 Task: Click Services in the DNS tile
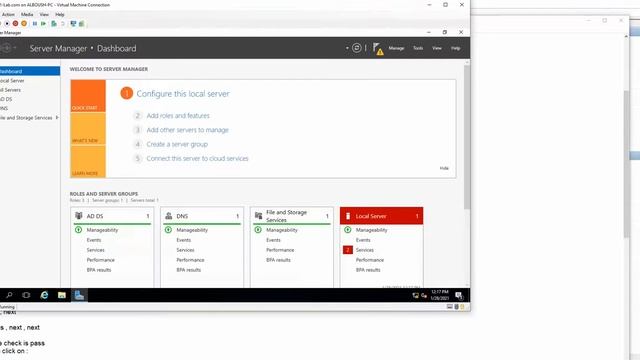pyautogui.click(x=185, y=250)
